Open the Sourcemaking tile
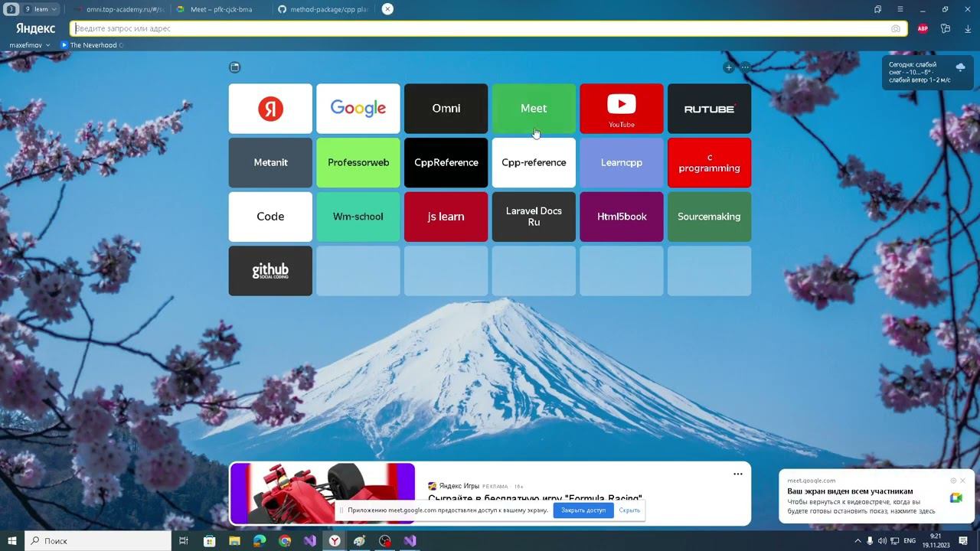980x551 pixels. [x=709, y=217]
